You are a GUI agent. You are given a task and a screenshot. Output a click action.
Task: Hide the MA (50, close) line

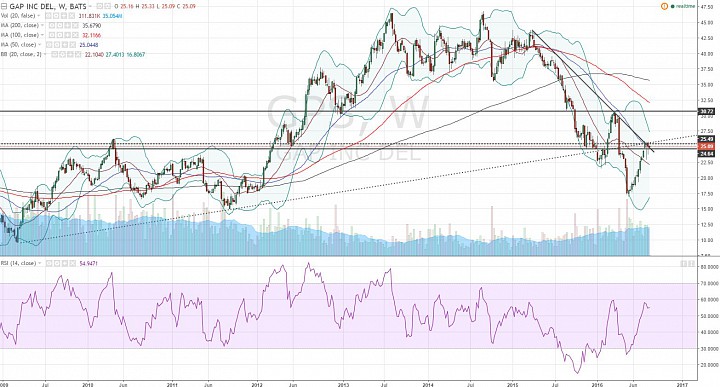49,45
